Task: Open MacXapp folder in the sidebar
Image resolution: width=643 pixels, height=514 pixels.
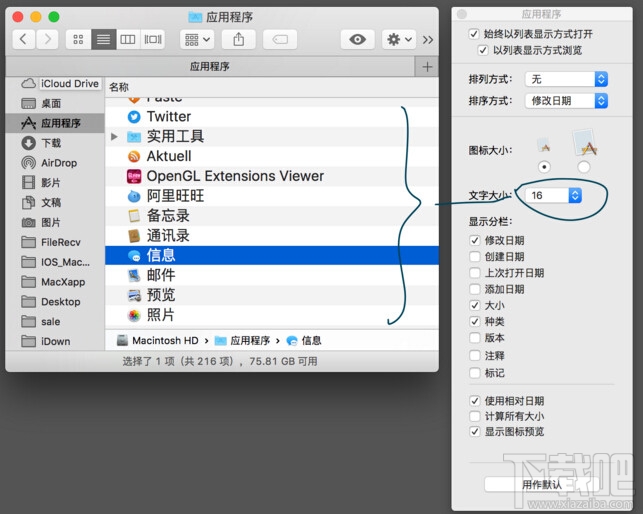Action: [x=53, y=282]
